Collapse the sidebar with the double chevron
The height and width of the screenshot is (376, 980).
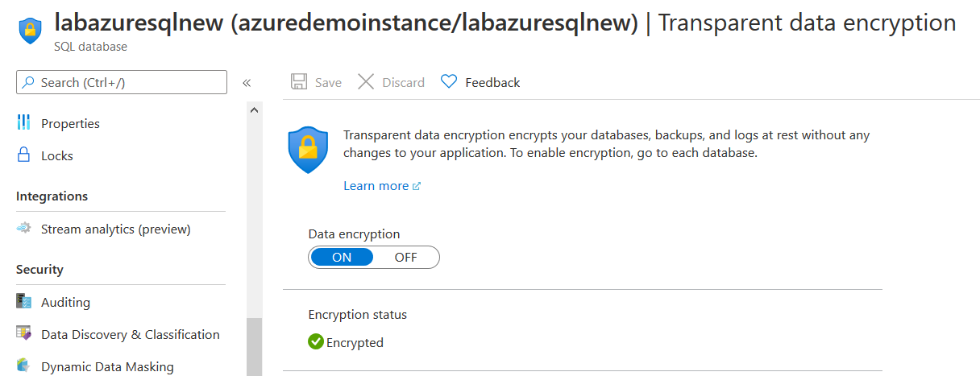pos(247,82)
